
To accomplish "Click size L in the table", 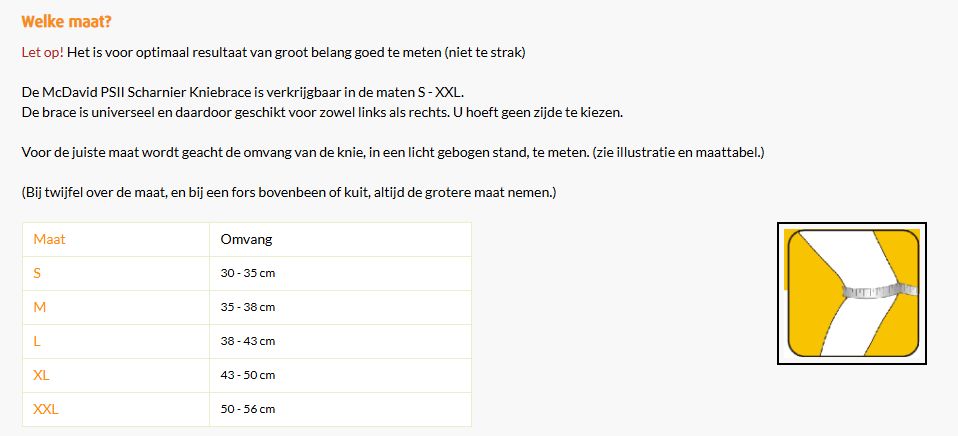I will [37, 341].
